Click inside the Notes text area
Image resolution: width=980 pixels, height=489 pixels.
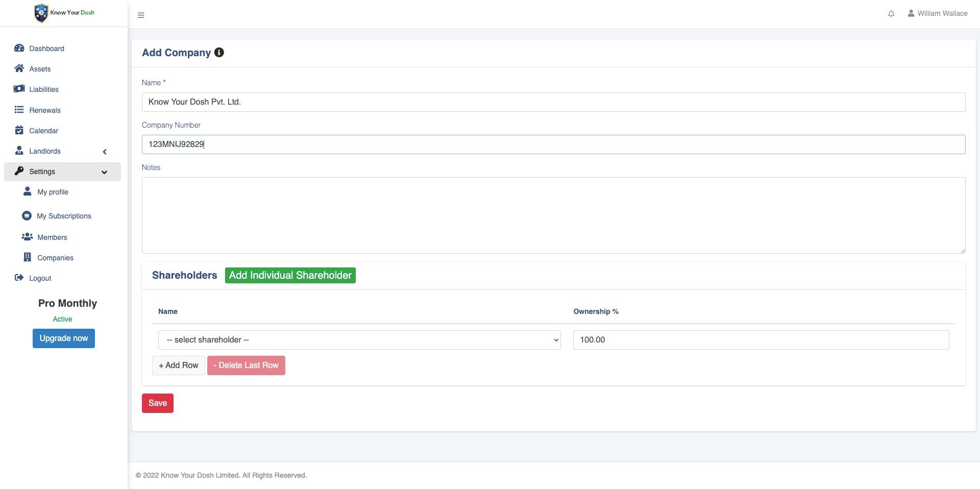coord(553,215)
